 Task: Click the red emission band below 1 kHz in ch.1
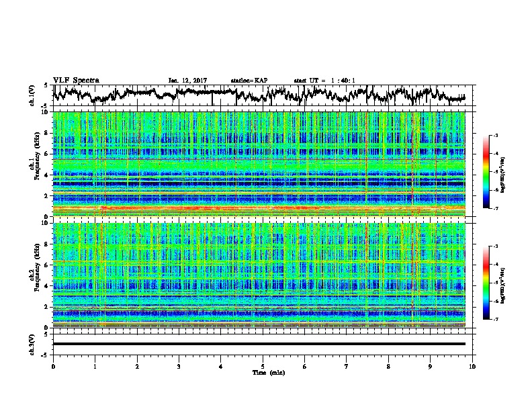point(259,208)
